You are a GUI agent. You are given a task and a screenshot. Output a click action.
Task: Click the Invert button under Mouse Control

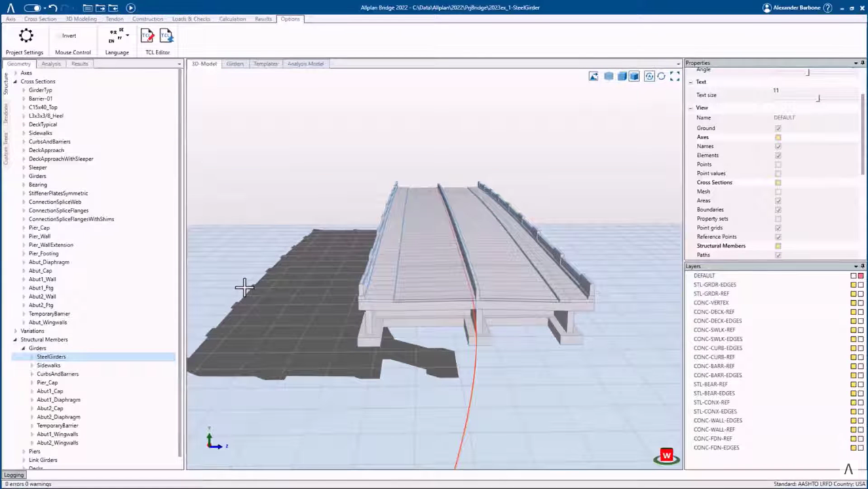[69, 35]
